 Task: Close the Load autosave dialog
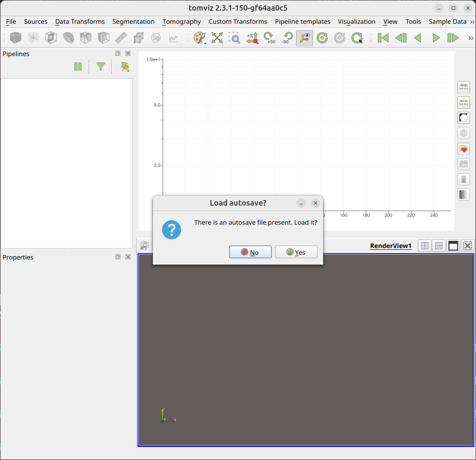coord(315,203)
